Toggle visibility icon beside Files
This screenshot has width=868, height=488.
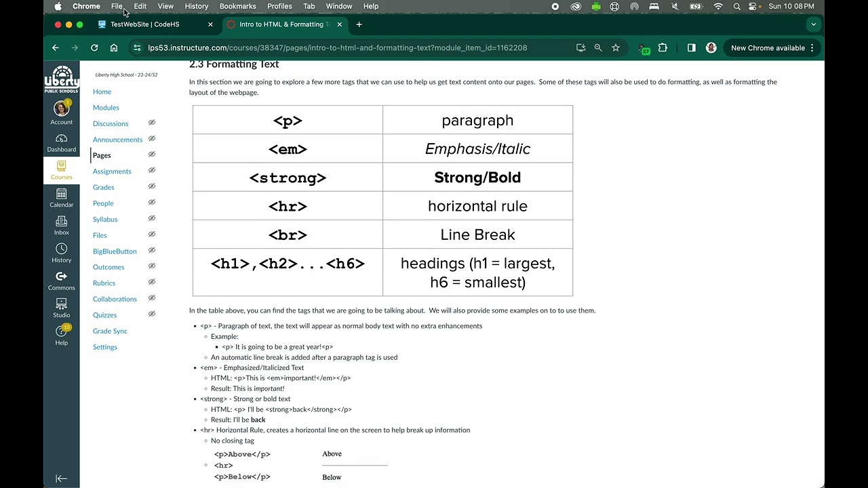point(152,234)
